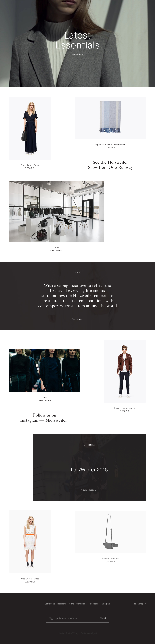Click Read more in the About section
Screen dimensions: 155x644
[77, 319]
